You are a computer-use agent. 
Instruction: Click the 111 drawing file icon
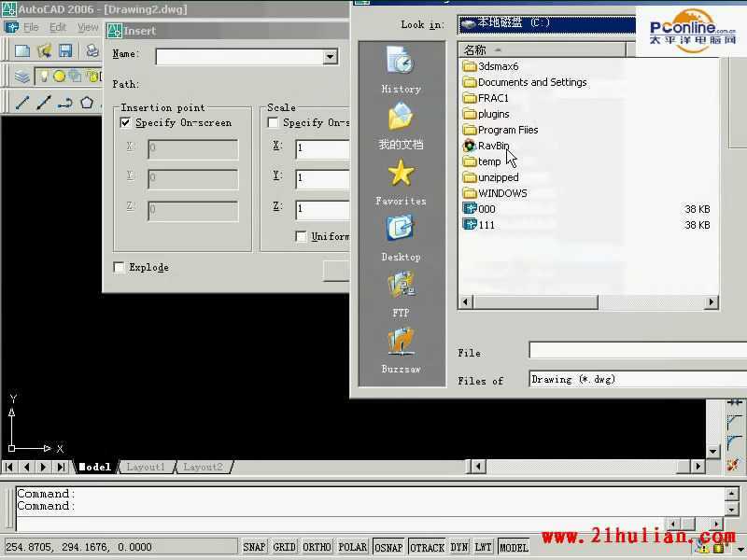[470, 224]
